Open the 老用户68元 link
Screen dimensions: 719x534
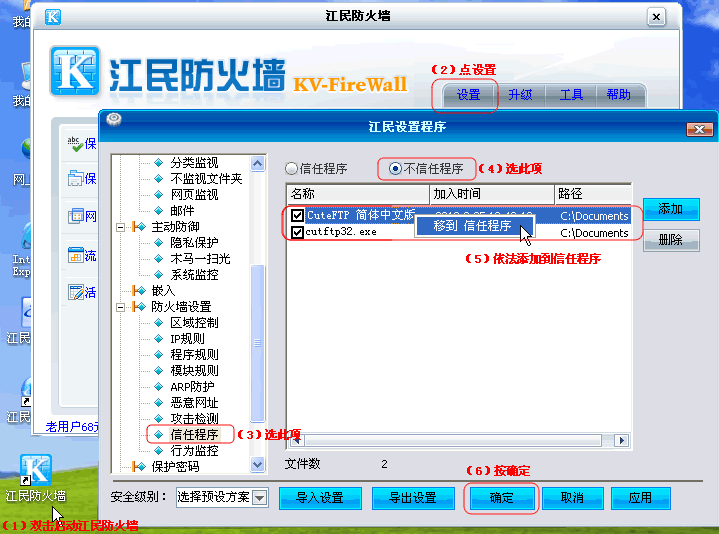[72, 427]
